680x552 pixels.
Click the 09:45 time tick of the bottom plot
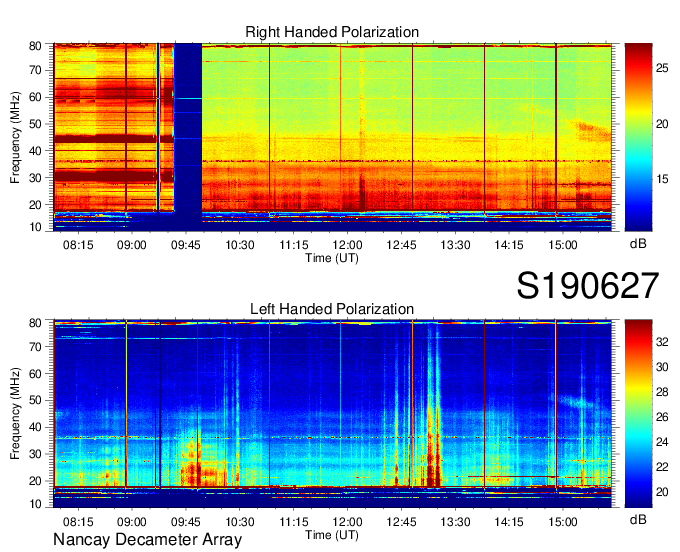tap(186, 522)
